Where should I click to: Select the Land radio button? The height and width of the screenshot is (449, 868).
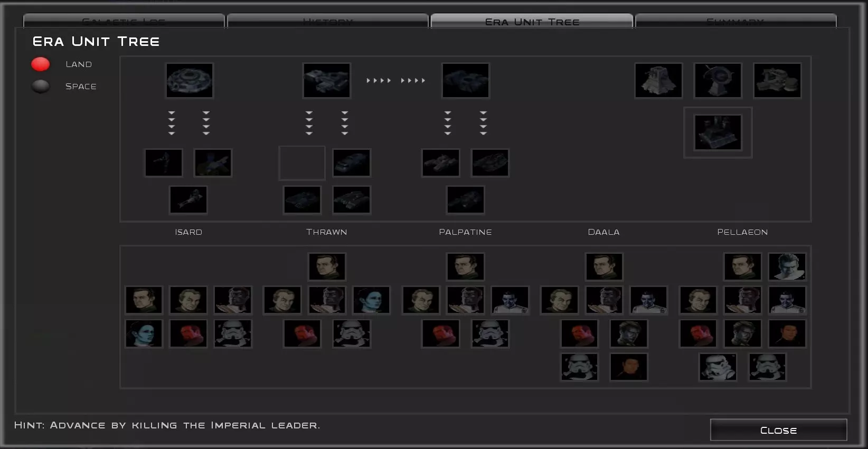[41, 64]
